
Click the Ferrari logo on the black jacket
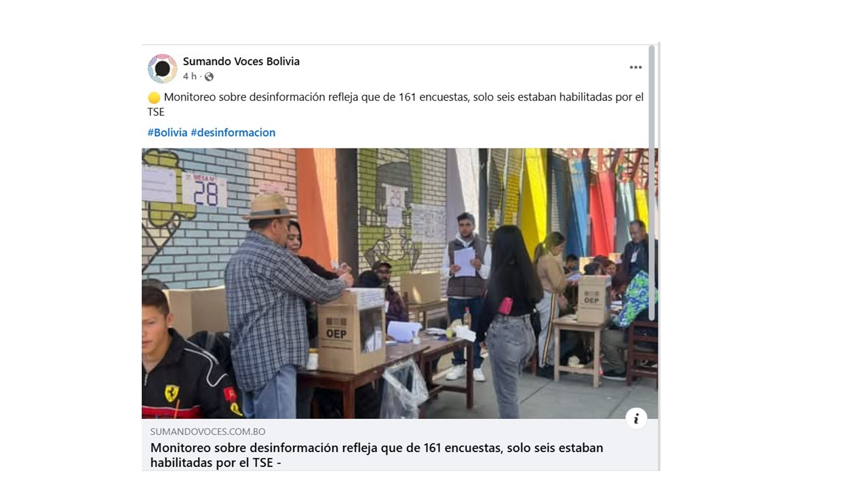172,393
